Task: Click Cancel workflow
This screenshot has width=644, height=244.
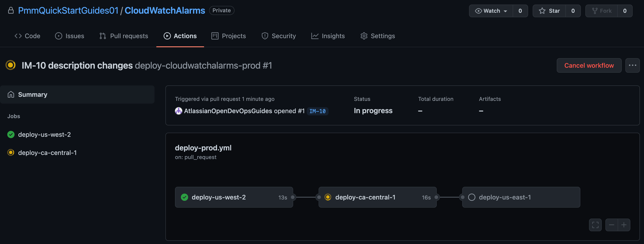Action: click(x=589, y=65)
